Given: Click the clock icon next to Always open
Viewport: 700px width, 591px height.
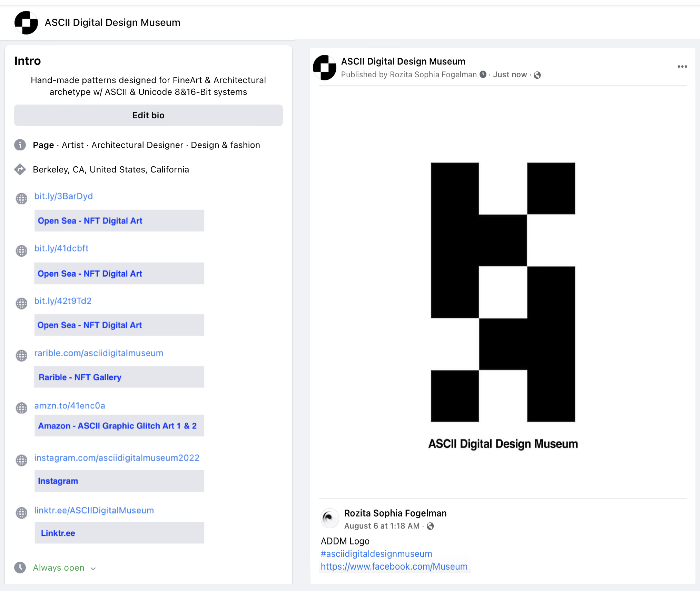Looking at the screenshot, I should (x=20, y=568).
